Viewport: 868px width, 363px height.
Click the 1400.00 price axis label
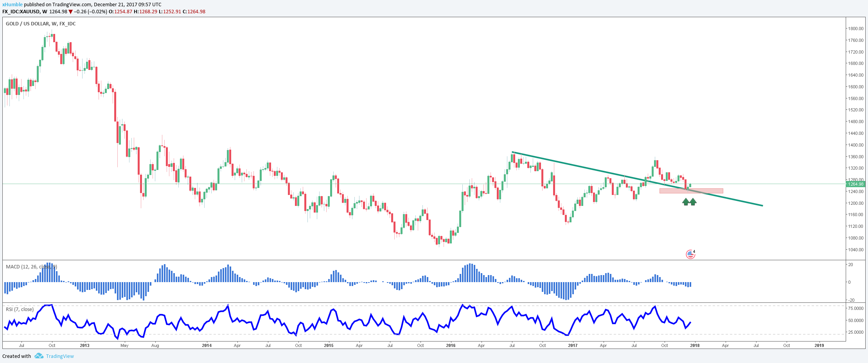point(855,145)
